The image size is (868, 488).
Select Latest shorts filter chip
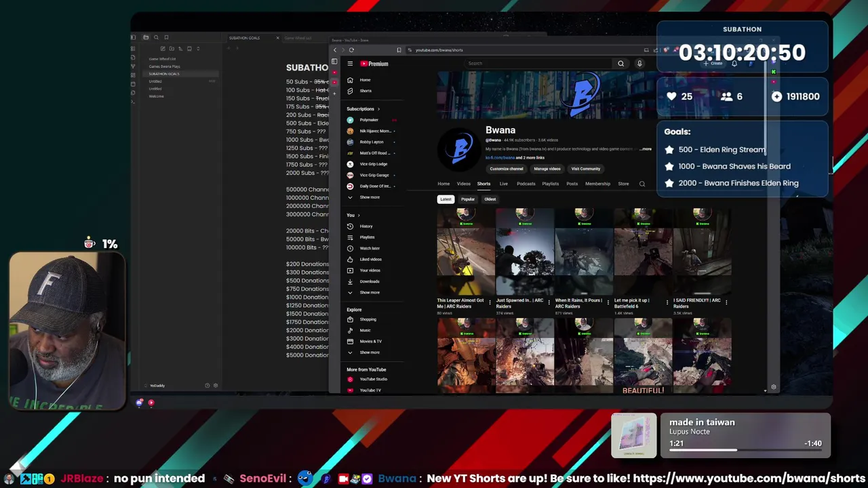(x=446, y=199)
